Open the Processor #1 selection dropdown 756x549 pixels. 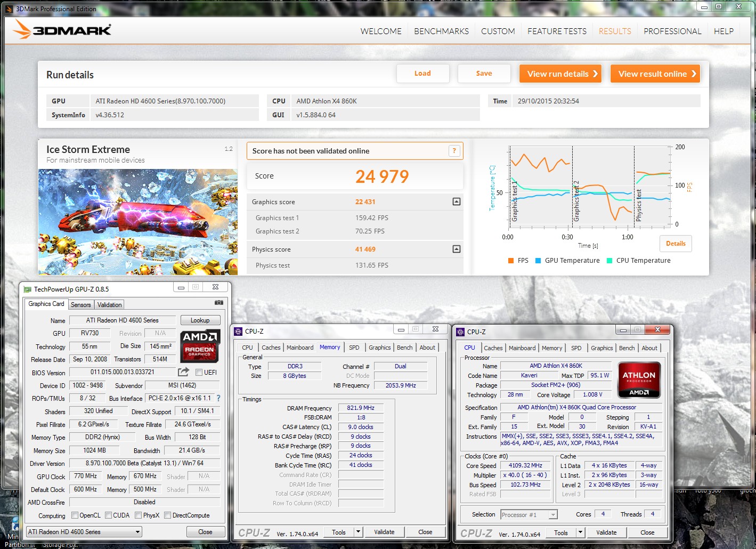coord(529,514)
